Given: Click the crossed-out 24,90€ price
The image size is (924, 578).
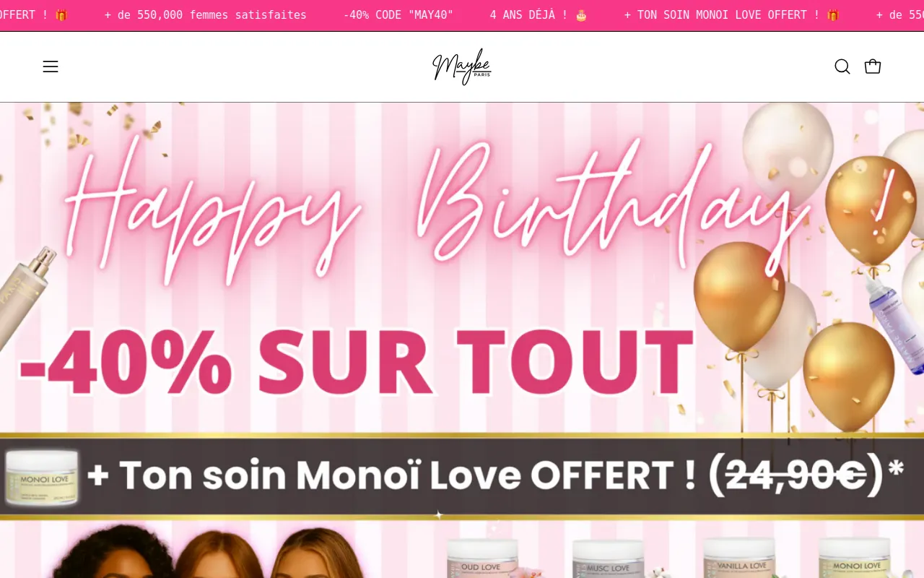Looking at the screenshot, I should click(796, 475).
